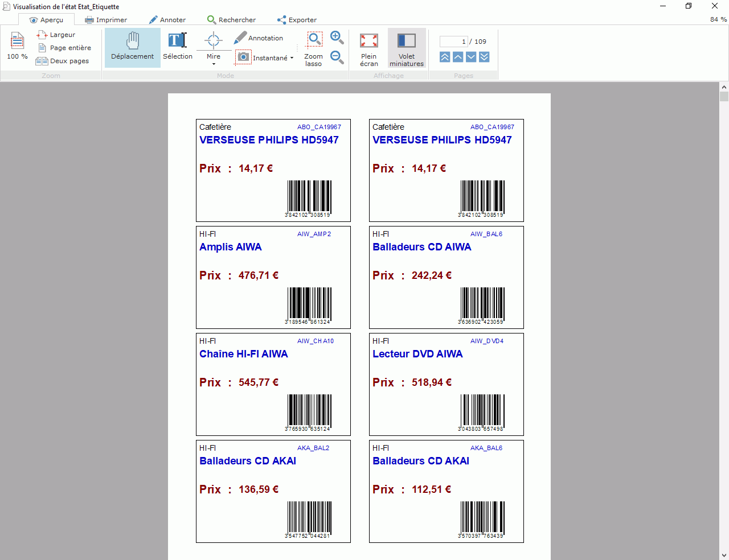Click the total page count 109

point(480,42)
